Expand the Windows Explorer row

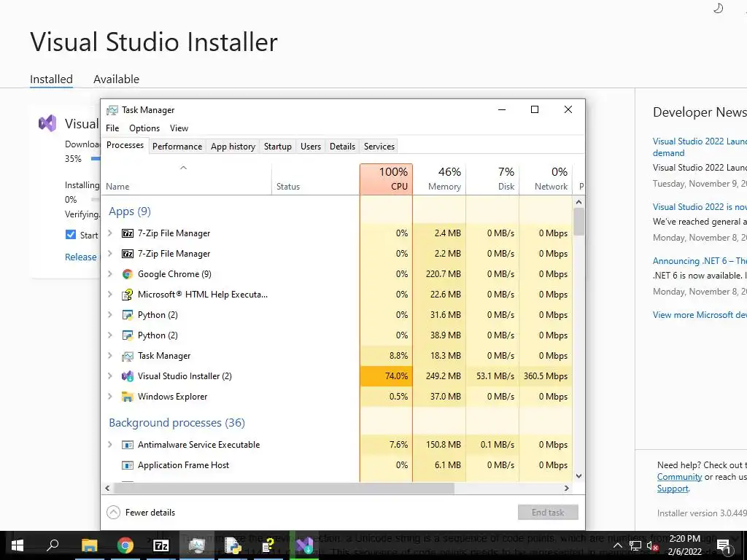click(110, 397)
